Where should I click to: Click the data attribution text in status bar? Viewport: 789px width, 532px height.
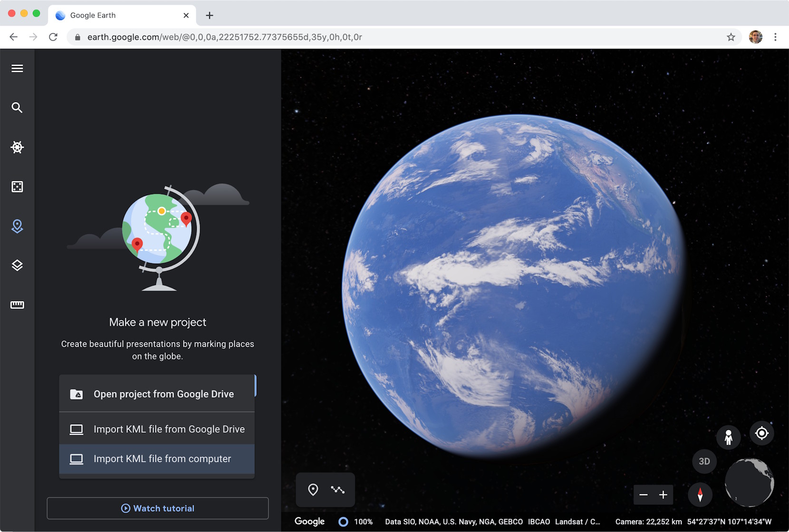(x=492, y=522)
